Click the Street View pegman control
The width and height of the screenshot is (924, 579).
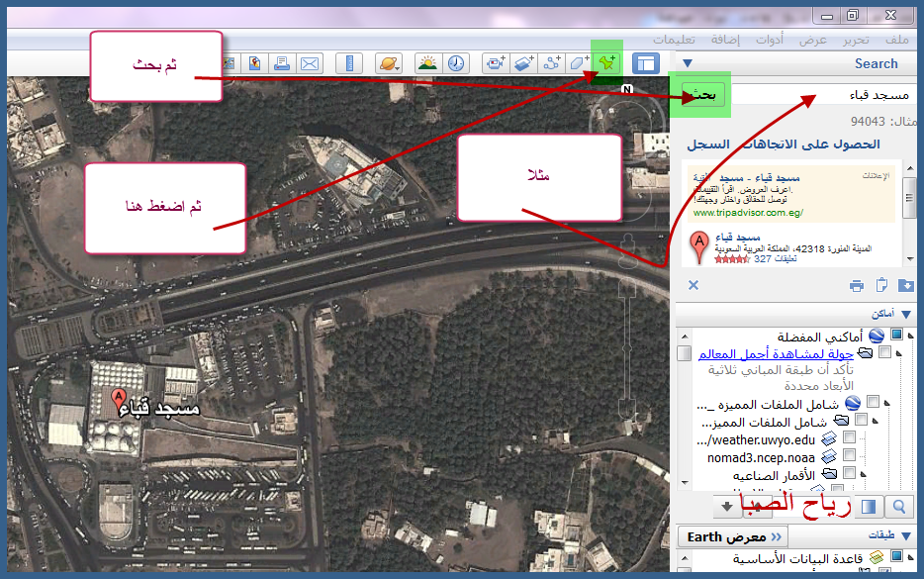point(628,250)
